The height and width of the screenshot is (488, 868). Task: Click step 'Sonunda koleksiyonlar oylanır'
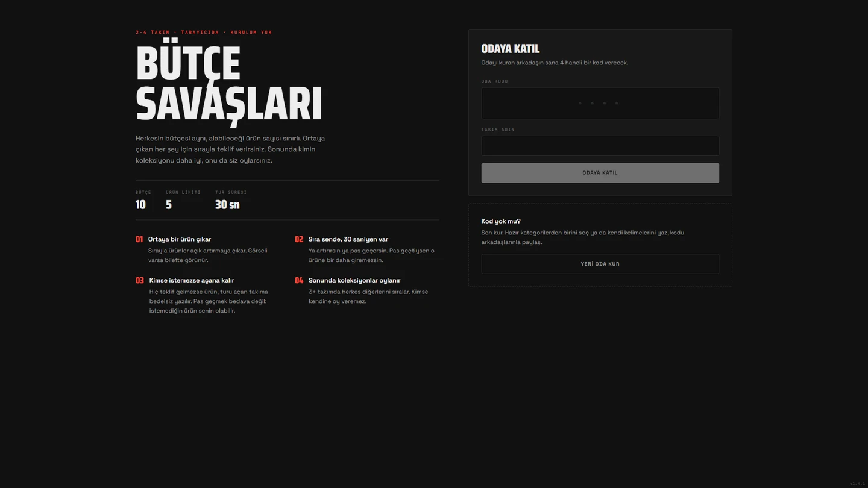tap(354, 280)
